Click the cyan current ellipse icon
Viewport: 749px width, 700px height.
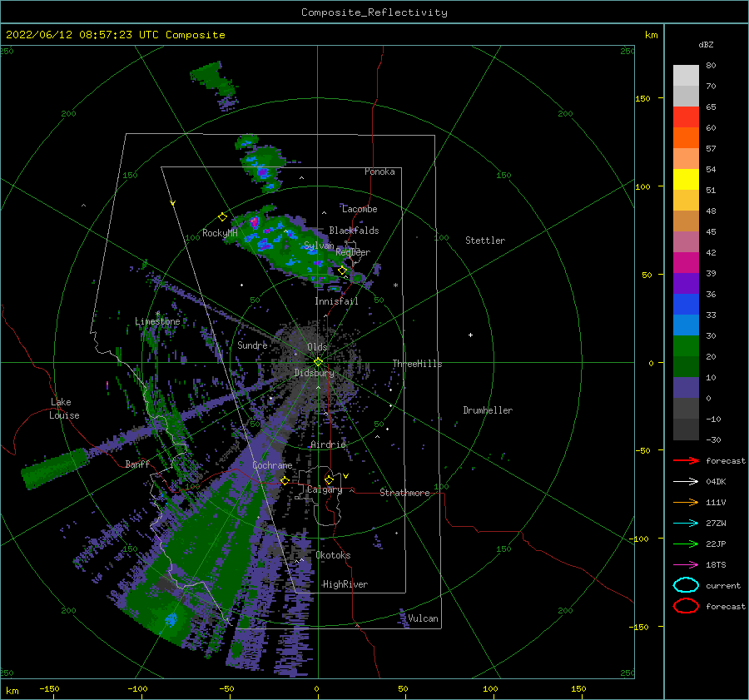click(x=686, y=585)
